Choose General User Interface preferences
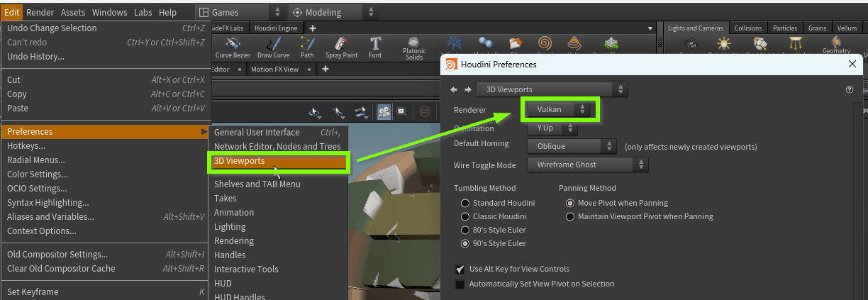This screenshot has width=868, height=300. pyautogui.click(x=278, y=133)
